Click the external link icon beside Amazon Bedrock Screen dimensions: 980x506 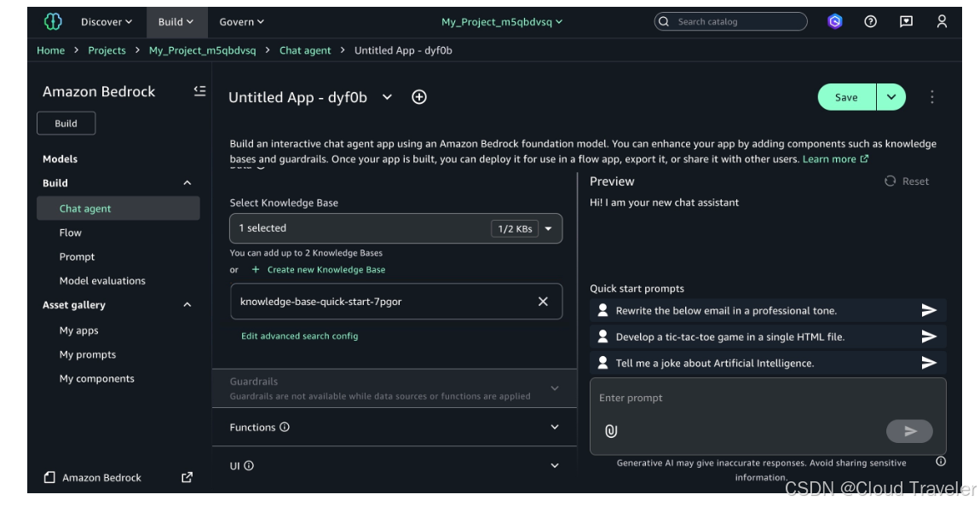pyautogui.click(x=187, y=477)
